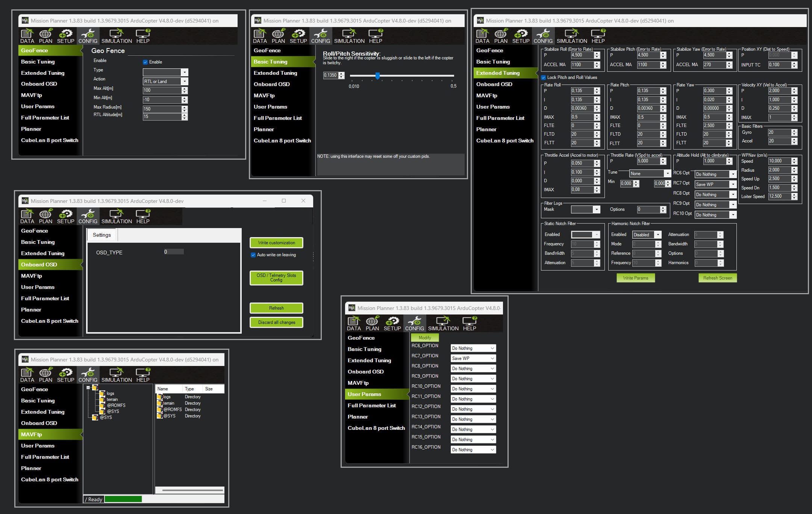
Task: Open SETUP in the GeoFence window
Action: [66, 36]
